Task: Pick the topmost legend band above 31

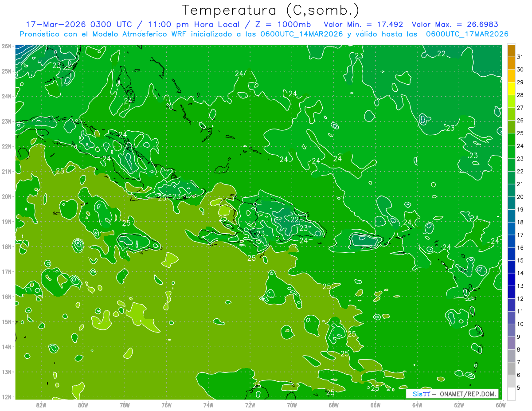Action: click(x=511, y=51)
